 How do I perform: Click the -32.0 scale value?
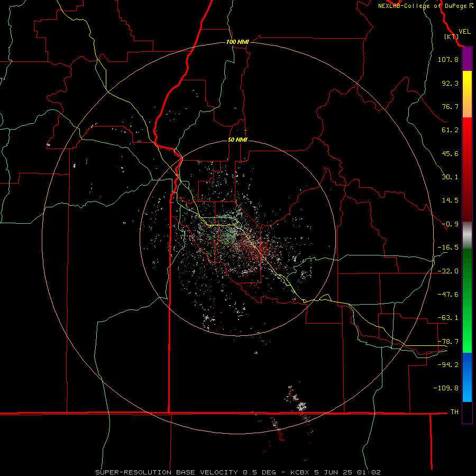(448, 271)
